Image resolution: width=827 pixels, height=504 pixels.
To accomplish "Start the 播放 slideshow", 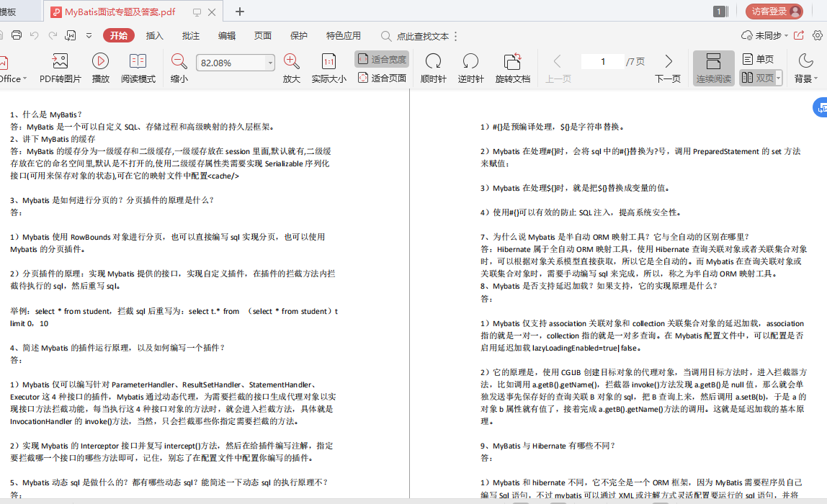I will [x=100, y=68].
